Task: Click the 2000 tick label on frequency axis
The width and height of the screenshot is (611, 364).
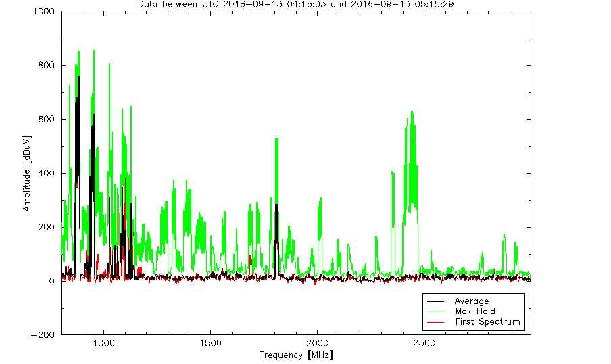Action: 317,343
